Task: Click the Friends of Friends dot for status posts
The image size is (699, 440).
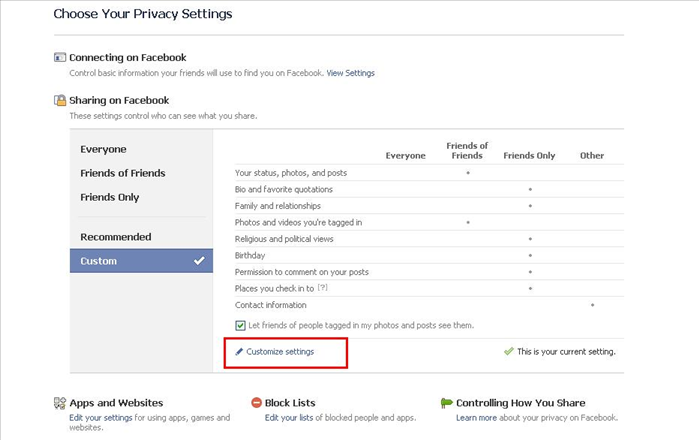Action: point(468,173)
